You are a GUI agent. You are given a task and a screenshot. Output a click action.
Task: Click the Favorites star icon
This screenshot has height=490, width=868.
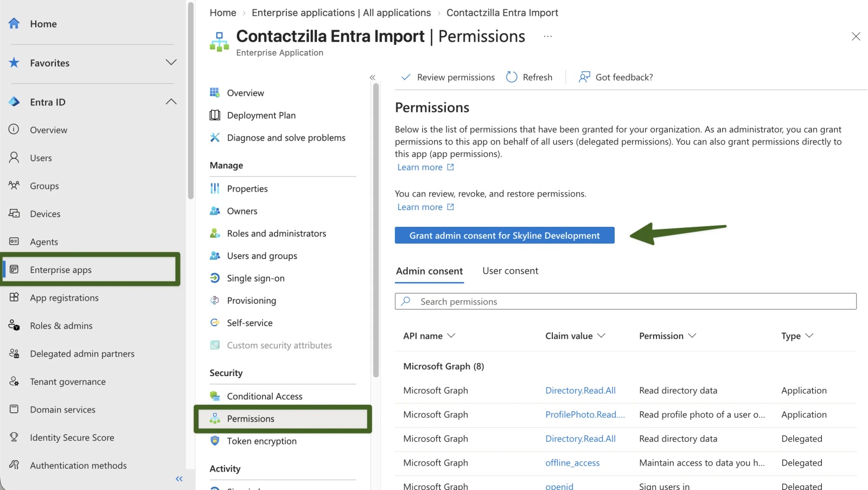(14, 62)
